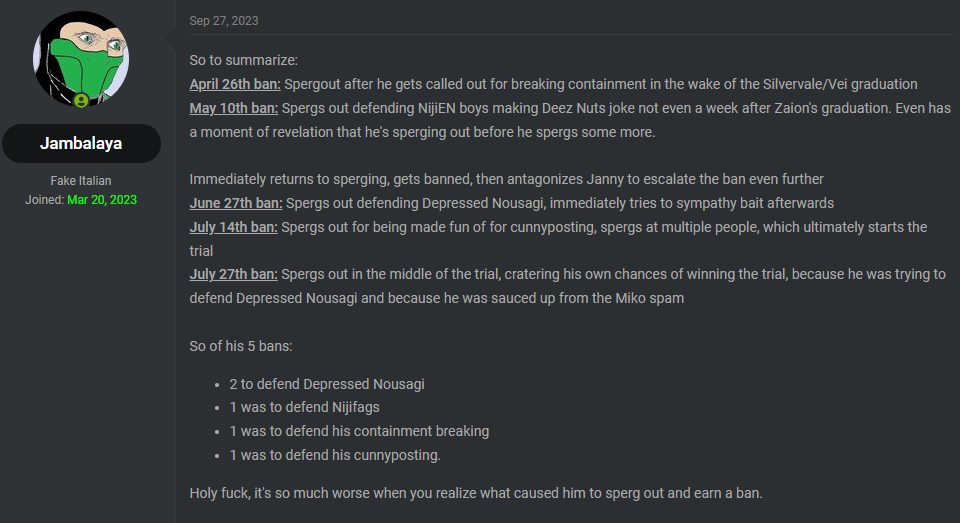The width and height of the screenshot is (960, 523).
Task: Click the 'Immediately returns to sperging' paragraph
Action: [x=506, y=179]
